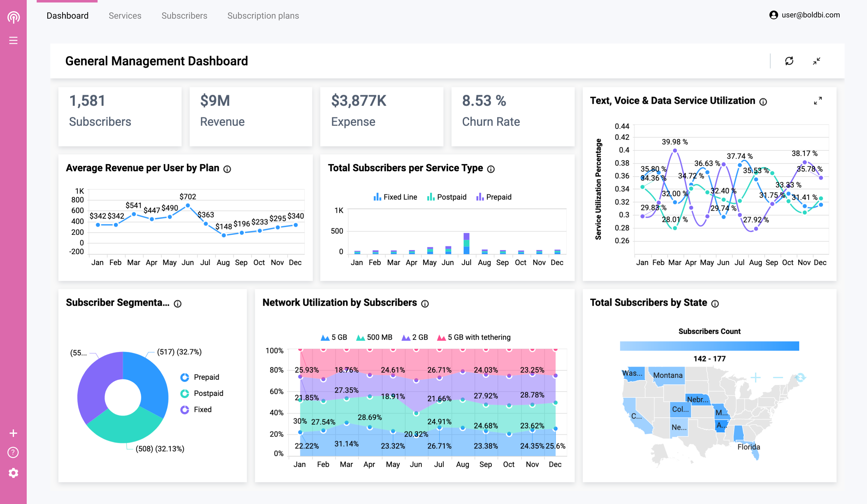The image size is (867, 504).
Task: Switch to the Subscribers tab
Action: [x=184, y=16]
